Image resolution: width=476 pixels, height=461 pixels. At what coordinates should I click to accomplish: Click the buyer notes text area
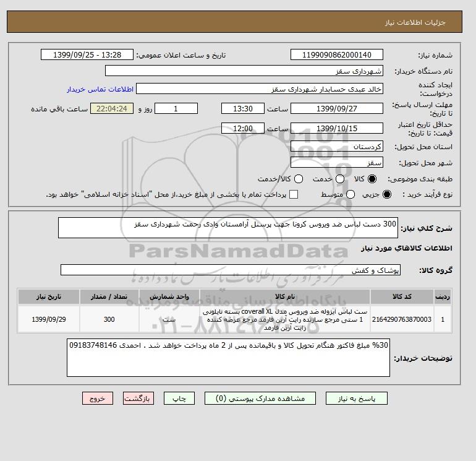(228, 358)
